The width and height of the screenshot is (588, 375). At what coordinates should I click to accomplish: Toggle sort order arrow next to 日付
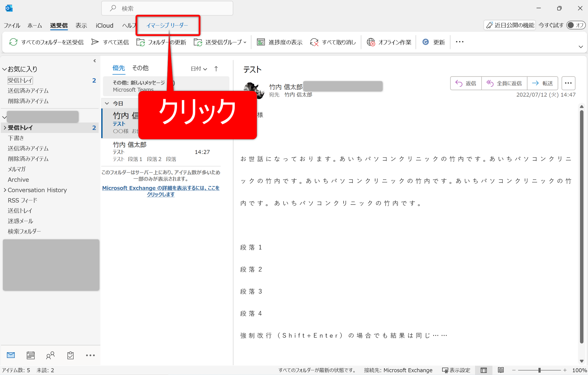216,69
